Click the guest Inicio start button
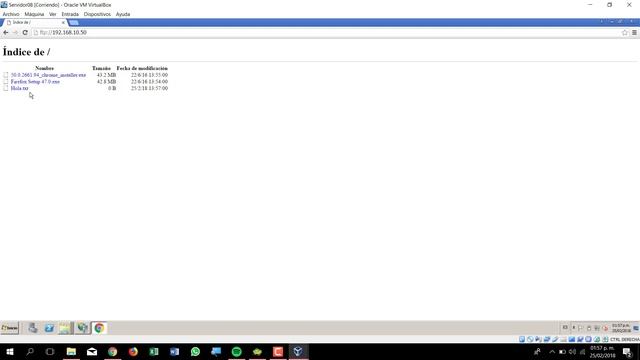Viewport: 640px width, 360px height. click(10, 328)
